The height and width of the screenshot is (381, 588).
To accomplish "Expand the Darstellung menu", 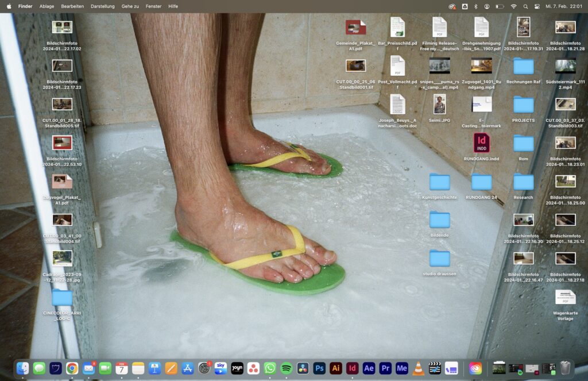I will click(102, 6).
